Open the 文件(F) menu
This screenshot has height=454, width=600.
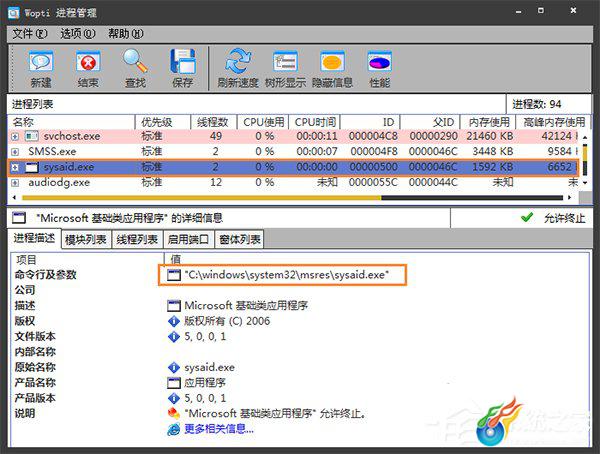coord(30,34)
